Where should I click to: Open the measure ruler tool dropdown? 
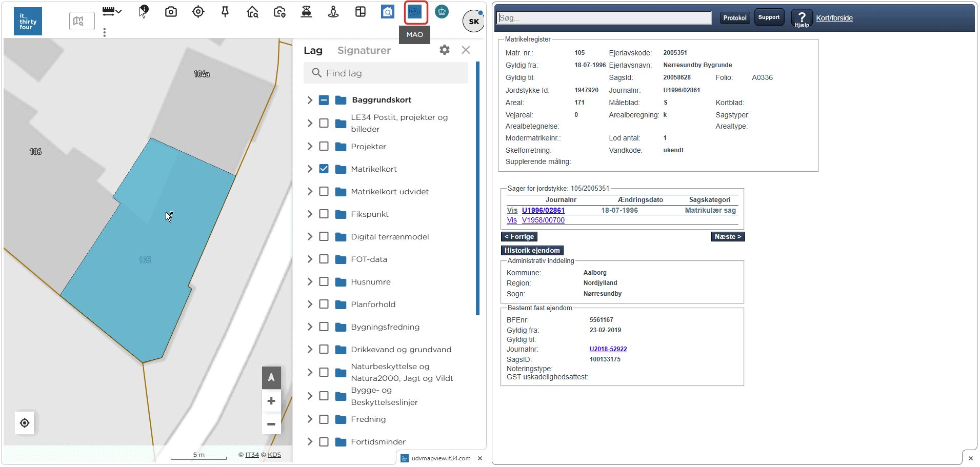click(x=112, y=11)
